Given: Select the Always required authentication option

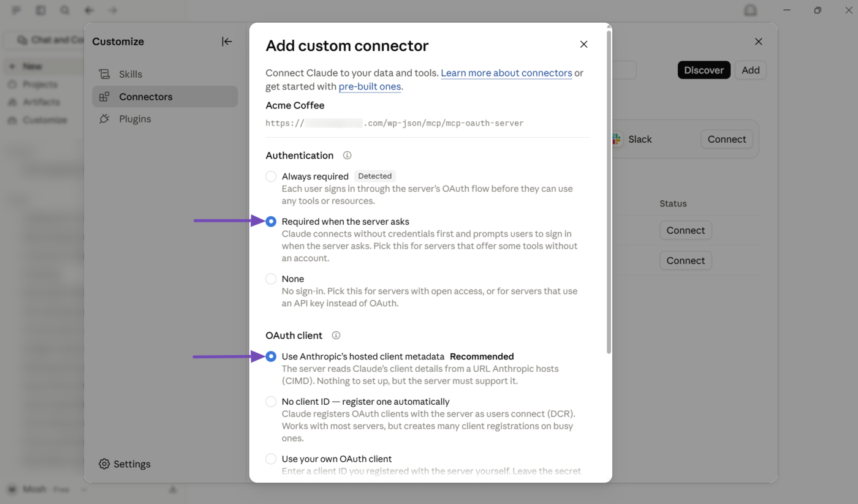Looking at the screenshot, I should (x=271, y=176).
